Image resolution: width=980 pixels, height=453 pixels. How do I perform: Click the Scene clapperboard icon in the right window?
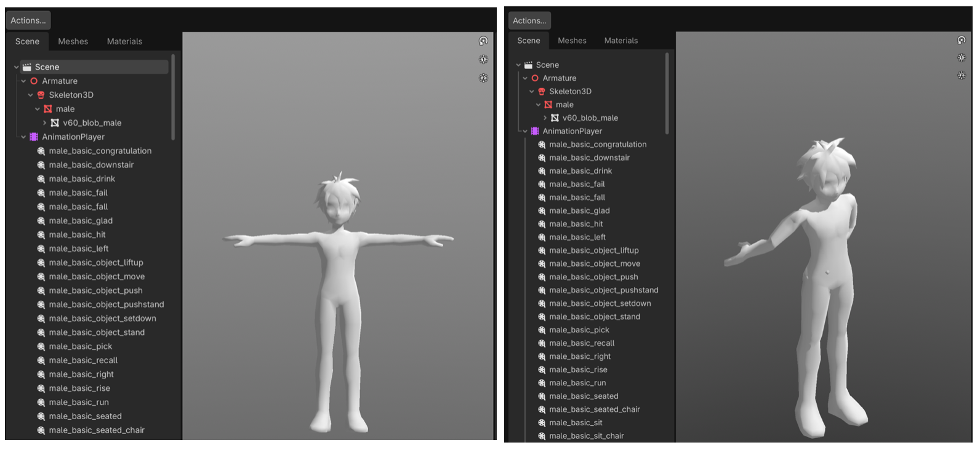pos(528,65)
